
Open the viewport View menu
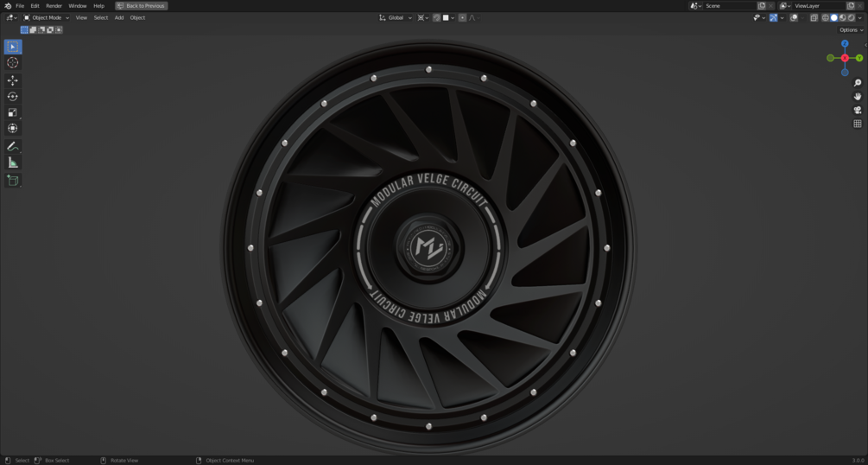click(81, 18)
